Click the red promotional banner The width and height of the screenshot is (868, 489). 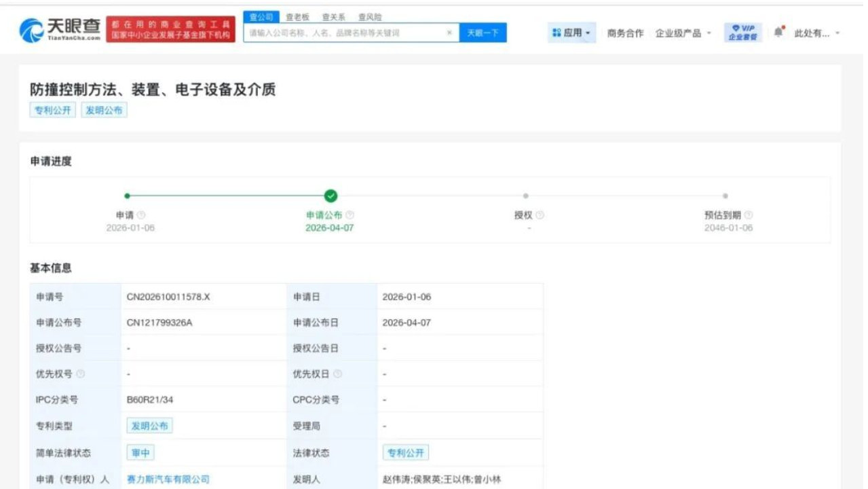coord(171,29)
